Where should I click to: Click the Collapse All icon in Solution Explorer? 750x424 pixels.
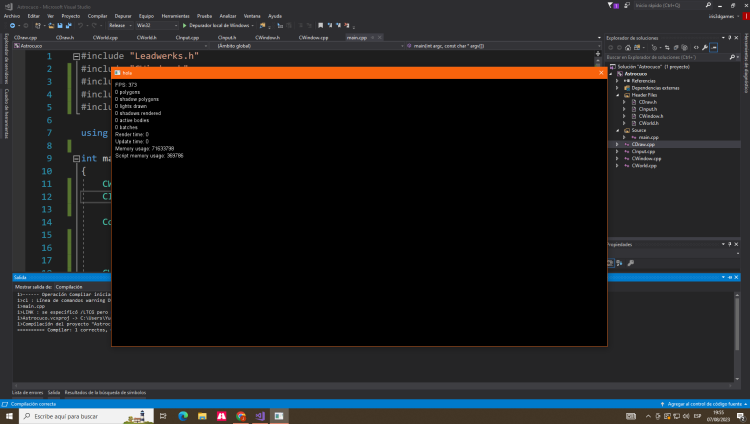point(676,47)
